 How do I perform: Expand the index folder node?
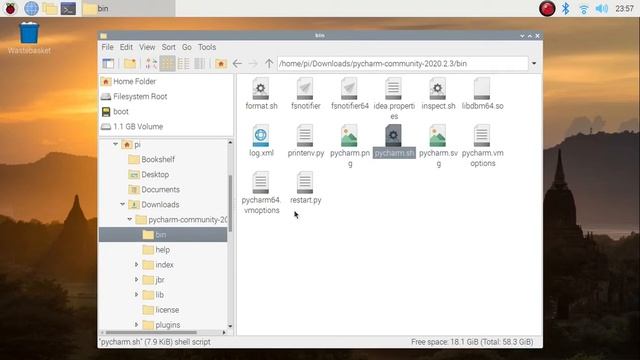pyautogui.click(x=136, y=264)
